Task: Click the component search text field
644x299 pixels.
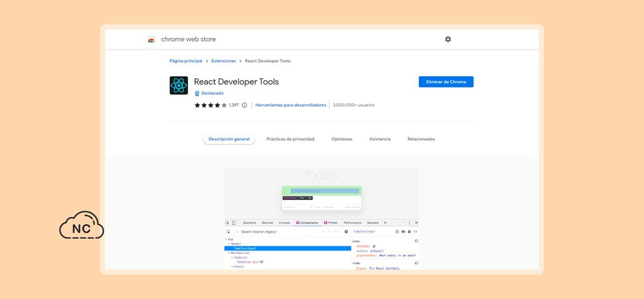Action: point(278,232)
